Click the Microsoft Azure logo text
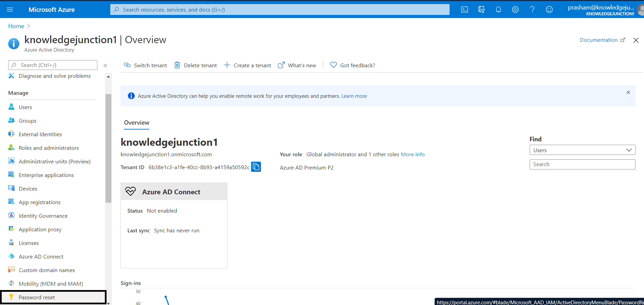The image size is (644, 305). click(x=52, y=10)
